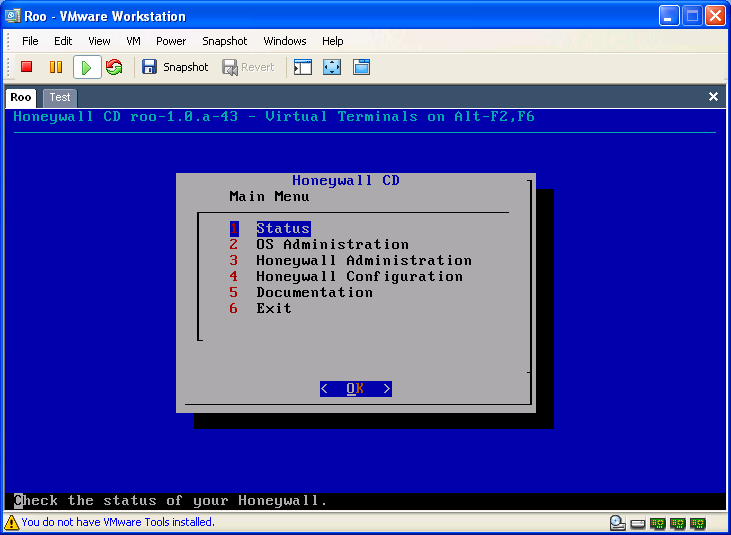731x535 pixels.
Task: Open the View menu
Action: point(99,41)
